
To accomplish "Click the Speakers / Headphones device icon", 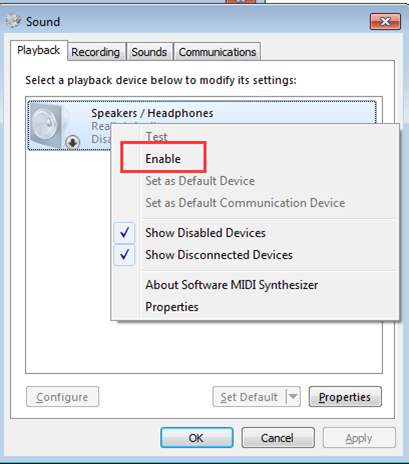I will [47, 125].
